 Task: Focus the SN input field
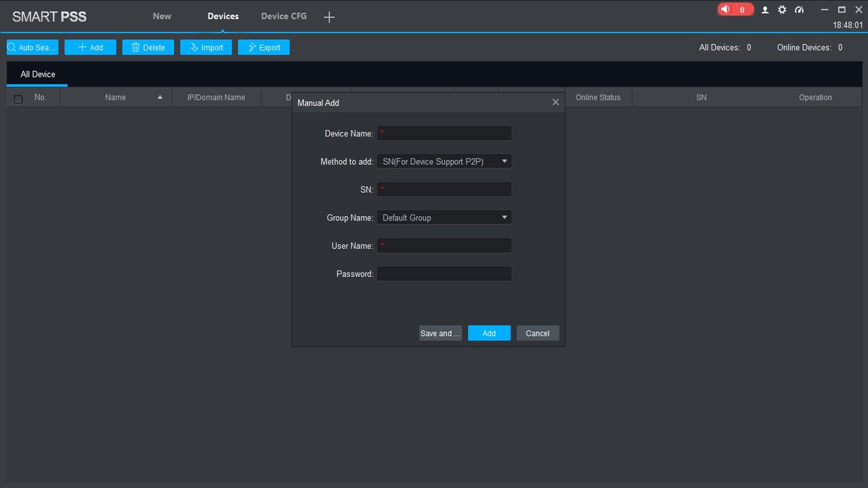[x=444, y=189]
